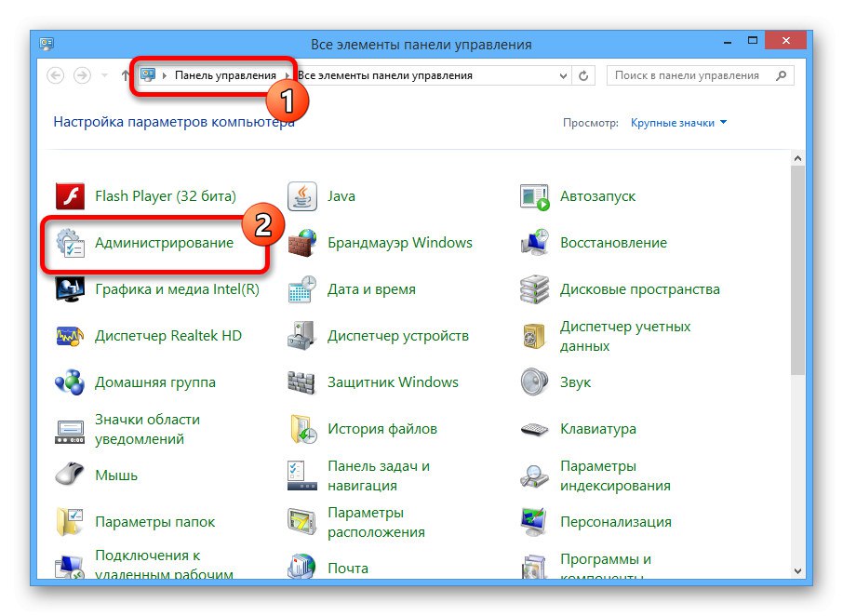Click the scrollbar up arrow
The width and height of the screenshot is (843, 616).
(x=797, y=158)
